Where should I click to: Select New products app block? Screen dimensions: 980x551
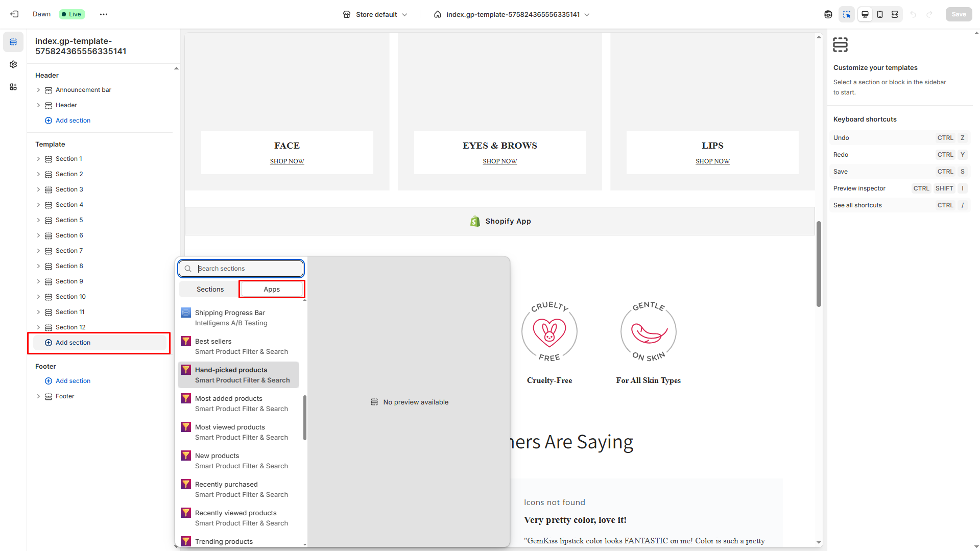(x=238, y=461)
